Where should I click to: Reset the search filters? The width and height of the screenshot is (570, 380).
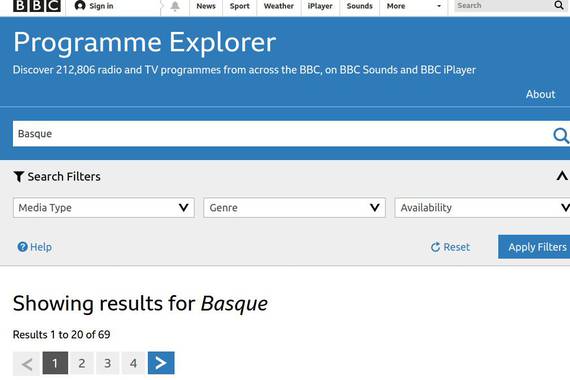(450, 247)
